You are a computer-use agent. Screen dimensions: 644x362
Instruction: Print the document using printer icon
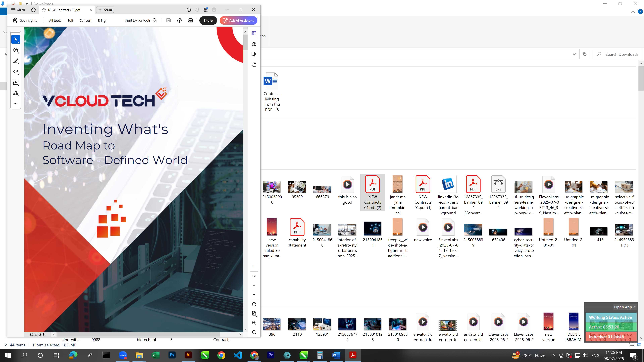coord(190,20)
